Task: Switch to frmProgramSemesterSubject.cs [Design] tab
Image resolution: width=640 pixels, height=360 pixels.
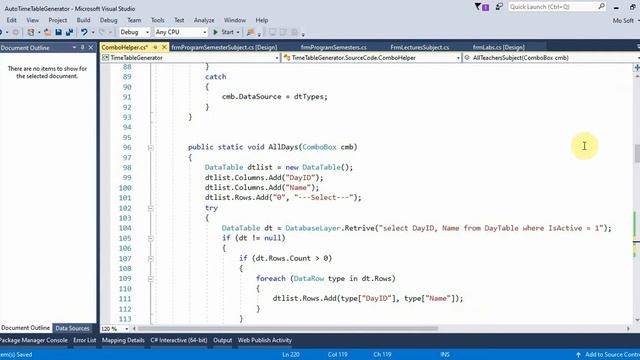Action: point(224,47)
